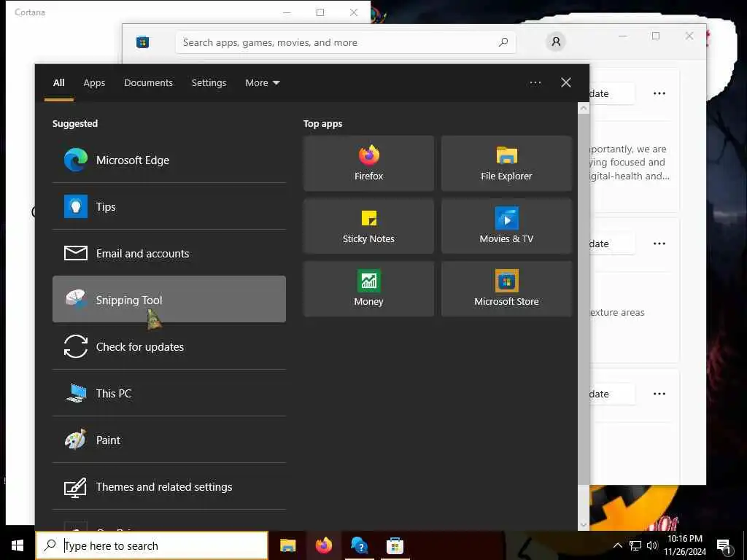
Task: Open the Store account profile icon
Action: pos(556,42)
